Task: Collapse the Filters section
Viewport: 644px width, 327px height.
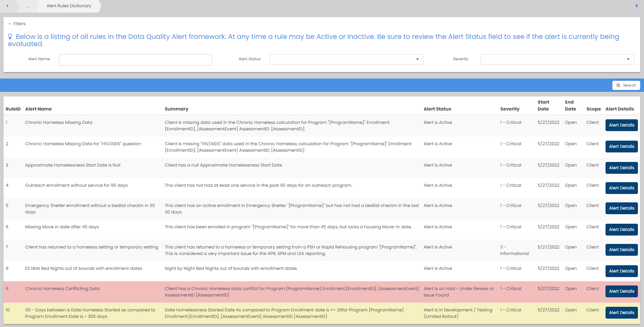Action: pyautogui.click(x=17, y=24)
